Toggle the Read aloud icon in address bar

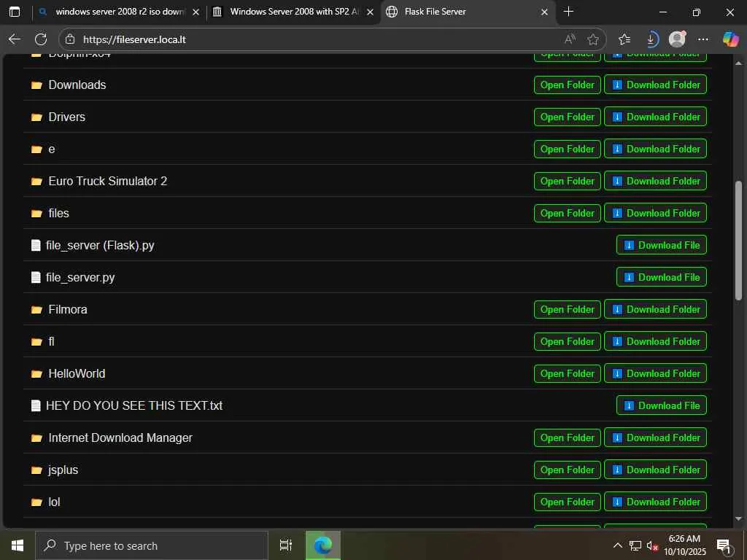(570, 39)
